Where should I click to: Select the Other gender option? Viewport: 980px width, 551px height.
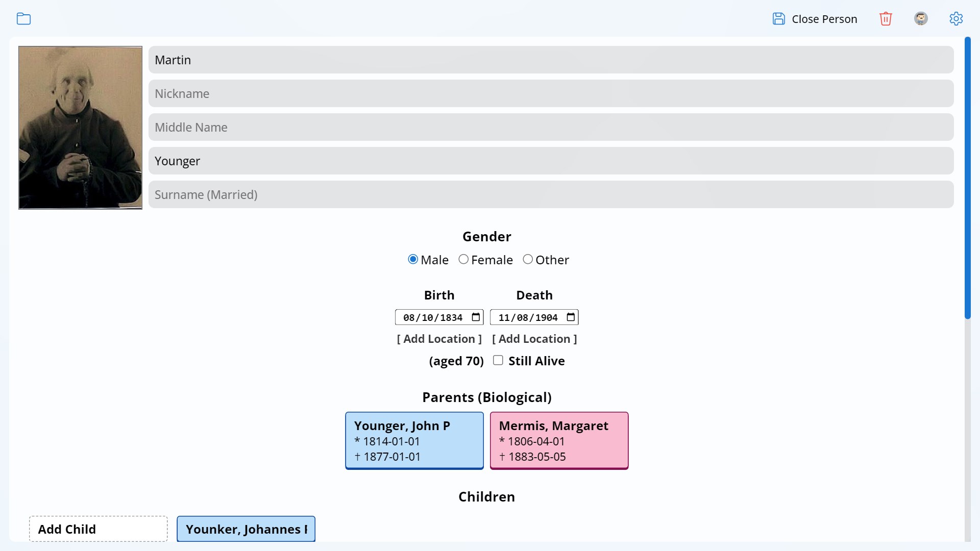(528, 259)
